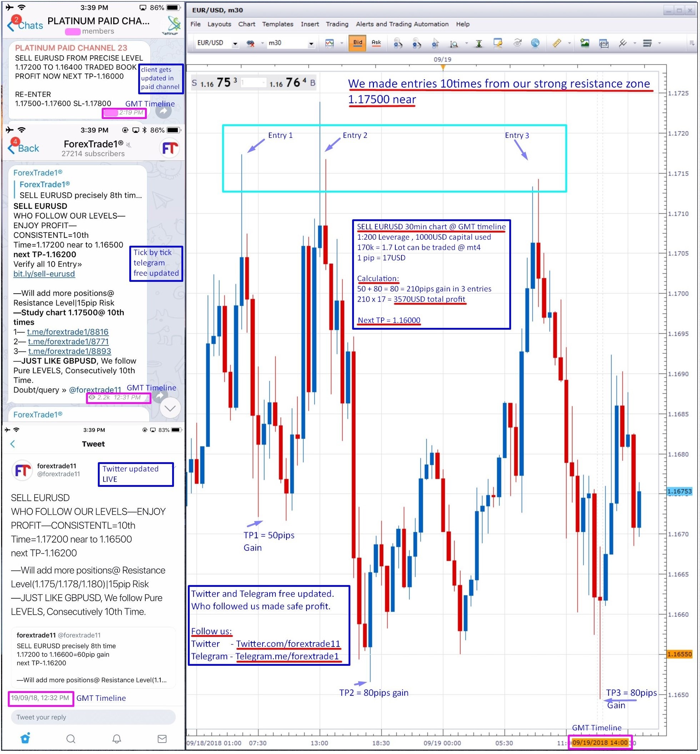Tap the Twitter home tab icon
This screenshot has width=700, height=754.
(x=25, y=739)
